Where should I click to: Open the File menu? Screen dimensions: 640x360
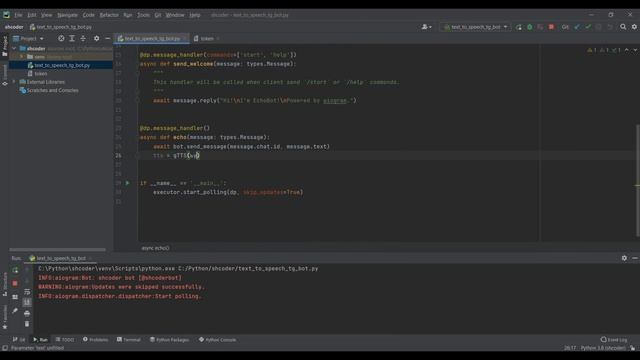tap(18, 15)
